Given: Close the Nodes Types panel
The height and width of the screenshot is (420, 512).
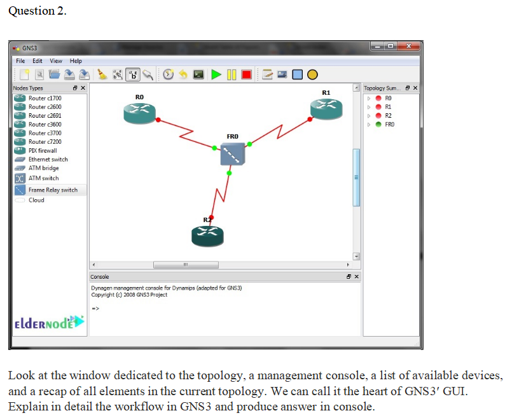Looking at the screenshot, I should point(83,88).
